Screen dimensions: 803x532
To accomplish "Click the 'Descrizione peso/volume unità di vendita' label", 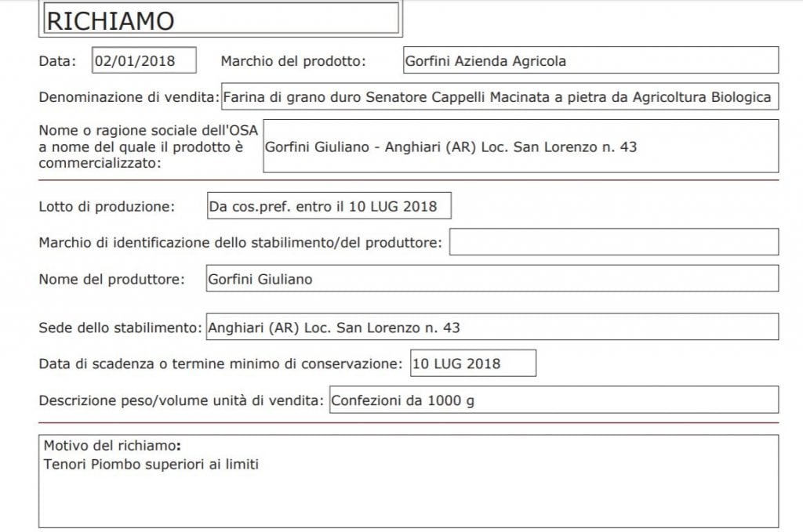I will tap(181, 400).
